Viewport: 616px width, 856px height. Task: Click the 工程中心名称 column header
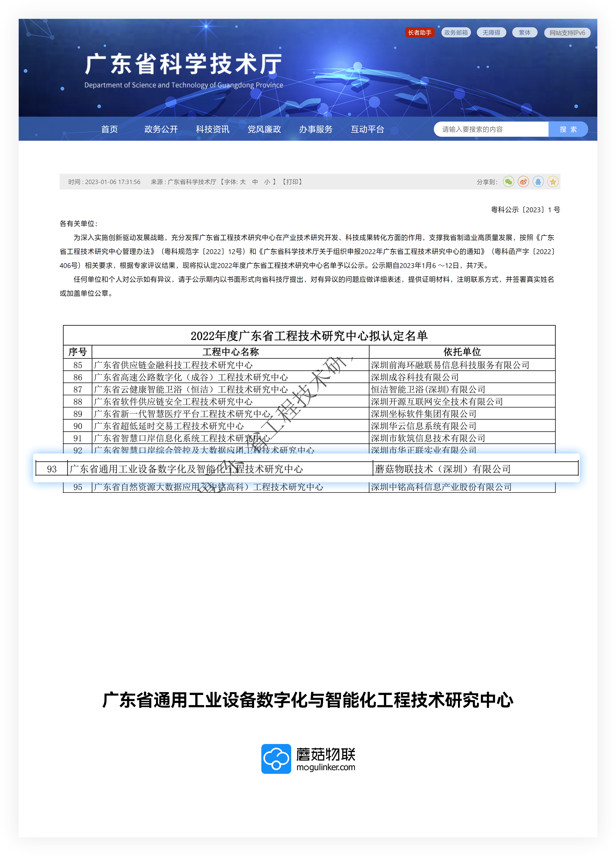click(231, 352)
